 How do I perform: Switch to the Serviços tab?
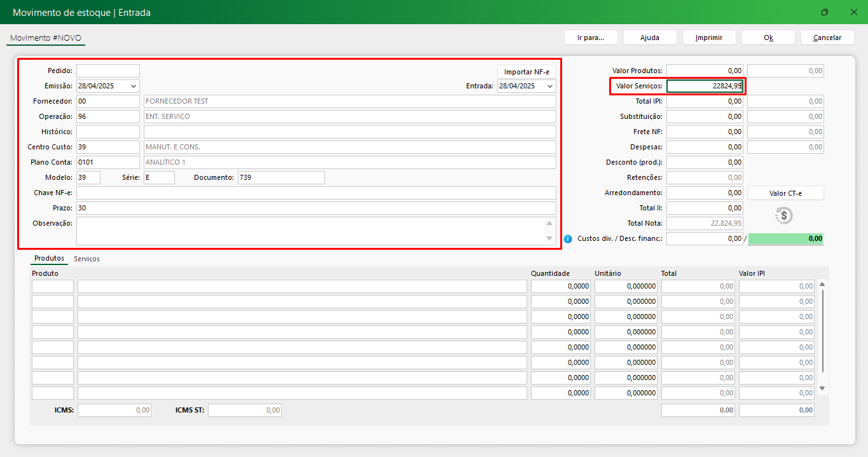(86, 259)
